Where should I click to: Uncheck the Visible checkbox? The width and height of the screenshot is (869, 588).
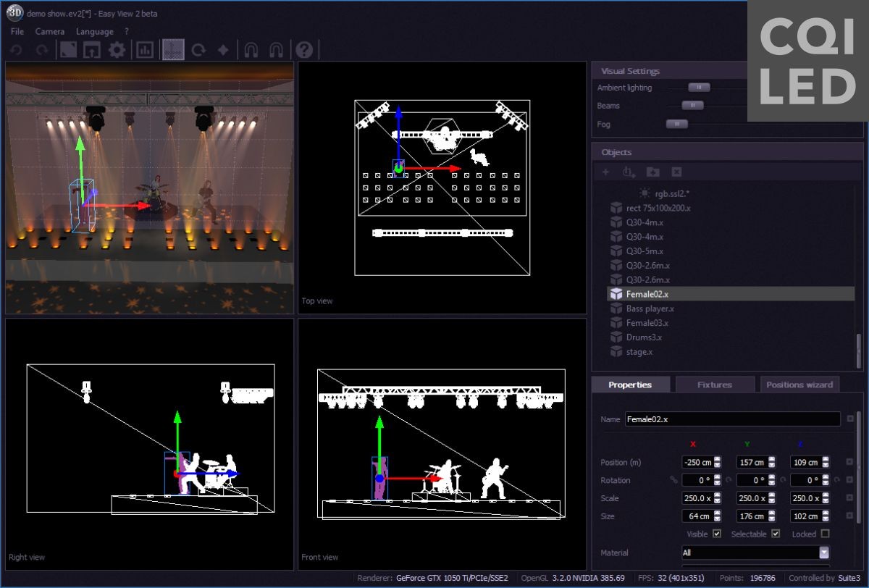(x=717, y=534)
